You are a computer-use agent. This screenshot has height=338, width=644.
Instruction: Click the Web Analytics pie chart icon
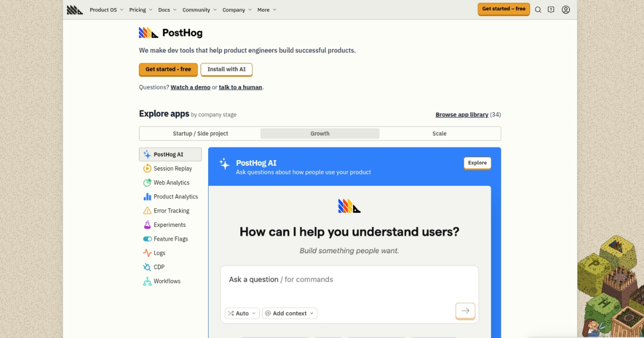tap(147, 182)
